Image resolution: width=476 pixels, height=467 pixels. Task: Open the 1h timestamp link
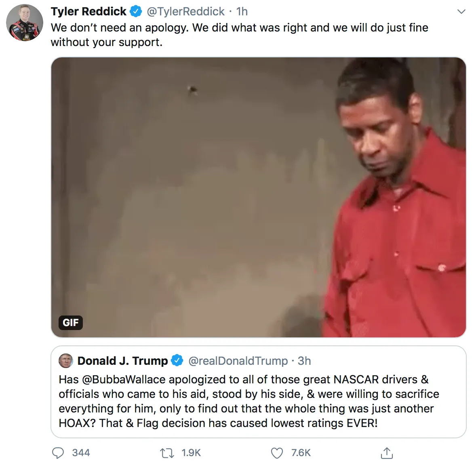pyautogui.click(x=242, y=12)
